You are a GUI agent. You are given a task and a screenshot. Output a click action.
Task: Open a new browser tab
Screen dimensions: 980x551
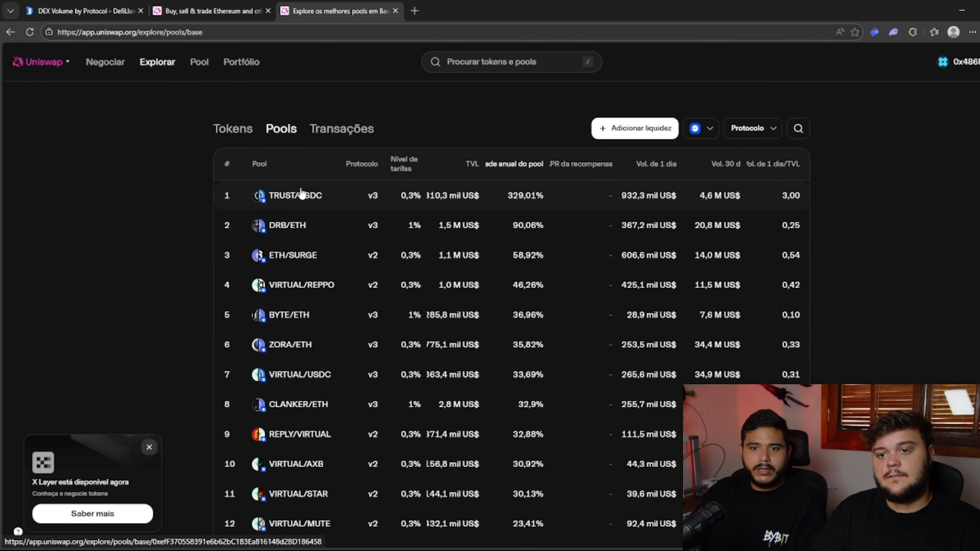(415, 11)
